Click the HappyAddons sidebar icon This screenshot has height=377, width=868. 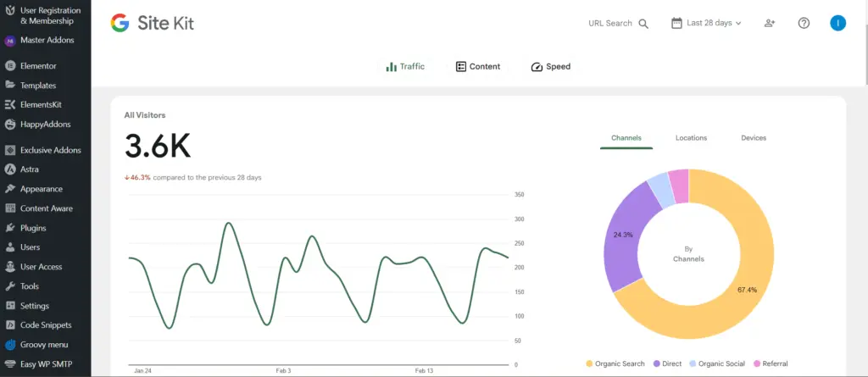click(x=10, y=124)
